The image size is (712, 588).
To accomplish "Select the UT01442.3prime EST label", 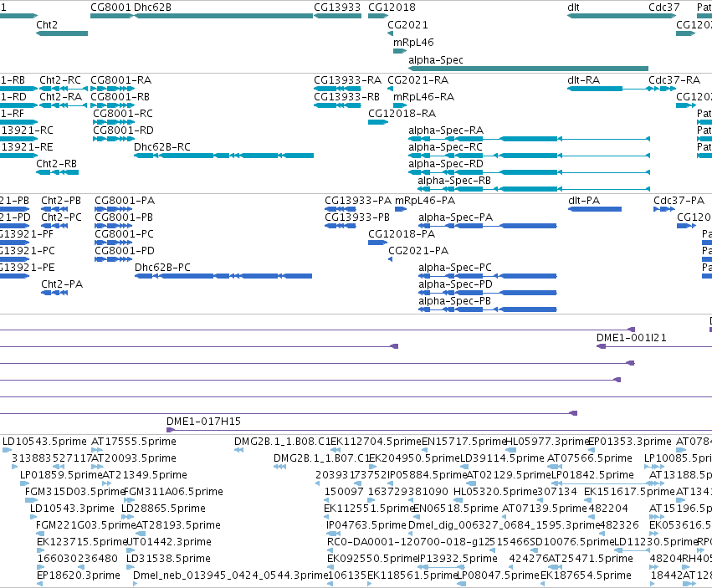I will tap(169, 542).
